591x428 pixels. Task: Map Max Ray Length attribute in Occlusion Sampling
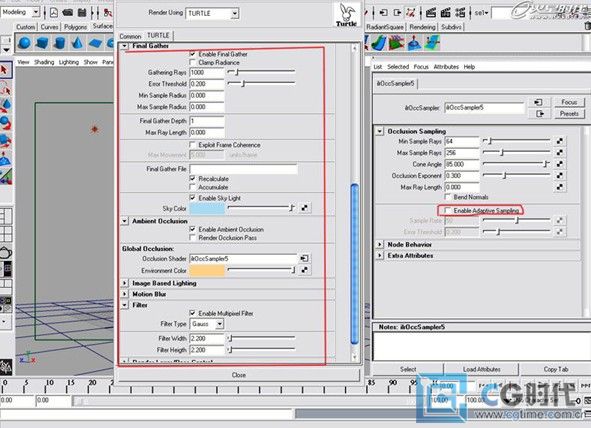[x=560, y=187]
